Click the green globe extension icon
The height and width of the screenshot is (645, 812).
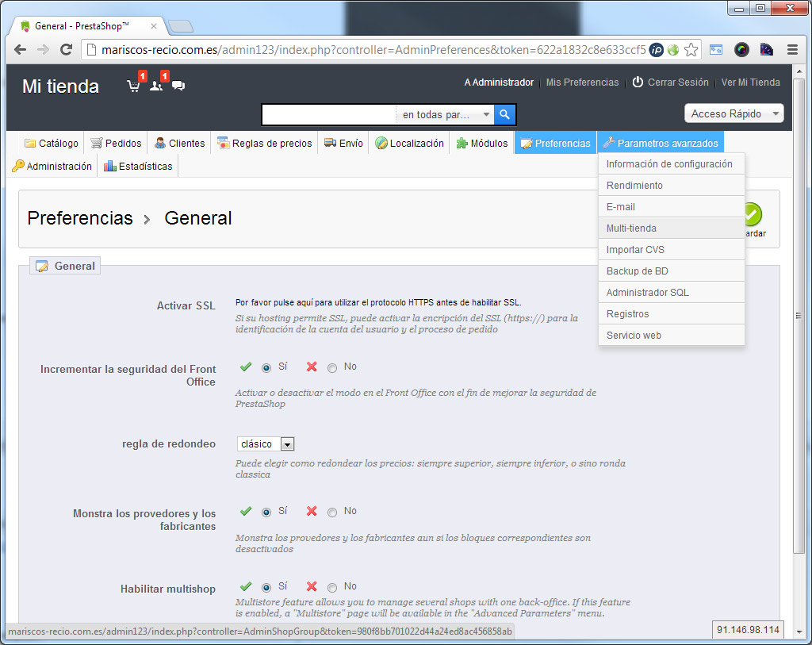(x=673, y=50)
